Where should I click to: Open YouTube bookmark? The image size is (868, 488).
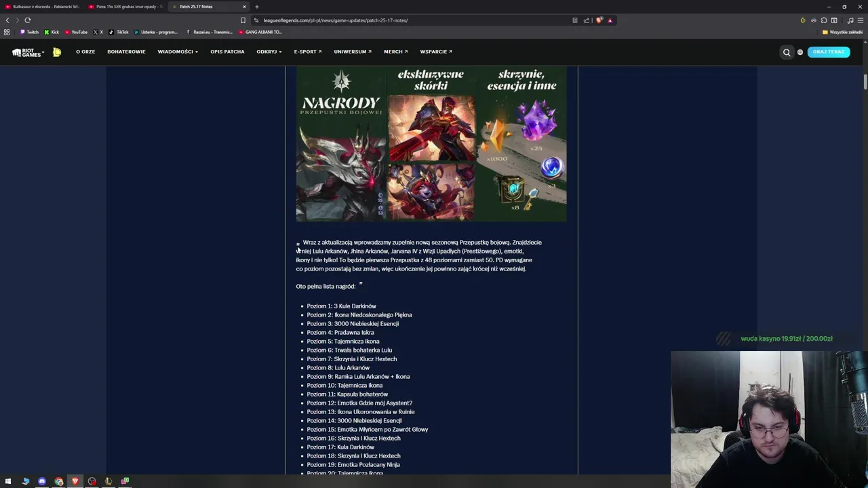click(76, 32)
